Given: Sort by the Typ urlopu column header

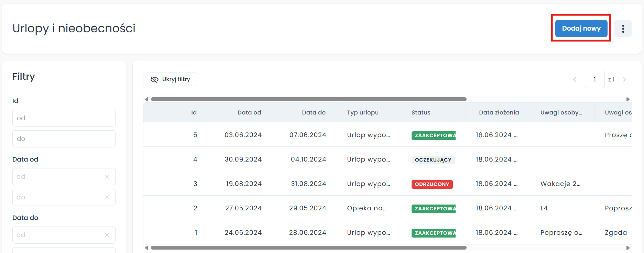Looking at the screenshot, I should [363, 112].
